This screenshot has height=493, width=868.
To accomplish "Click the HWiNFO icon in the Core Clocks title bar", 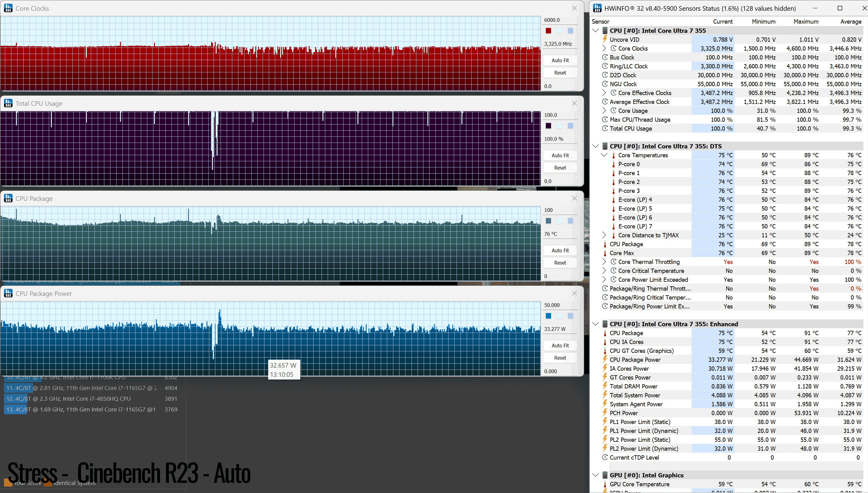I will tap(8, 8).
